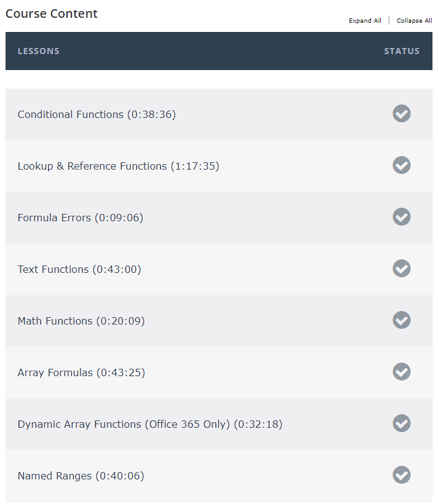Screen dimensions: 438x504
Task: Select Text Functions (0:43:00) lesson
Action: (79, 269)
